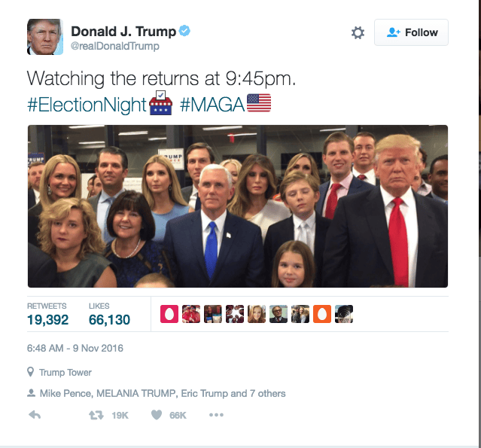Screen dimensions: 481x448
Task: Click the blue verified badge icon
Action: click(184, 31)
